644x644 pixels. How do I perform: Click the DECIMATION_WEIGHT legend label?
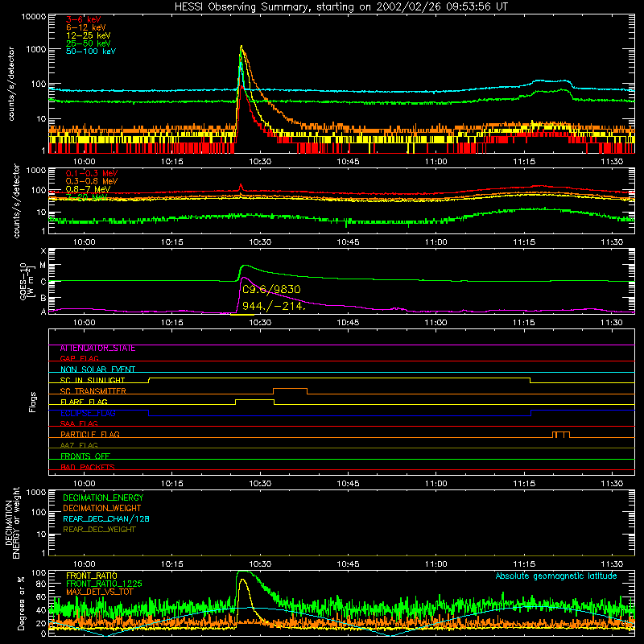click(102, 509)
